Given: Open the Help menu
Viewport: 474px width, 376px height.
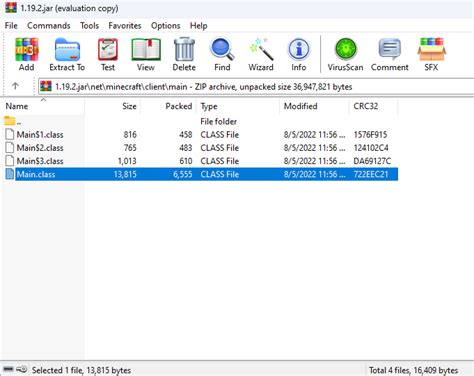Looking at the screenshot, I should tap(199, 26).
